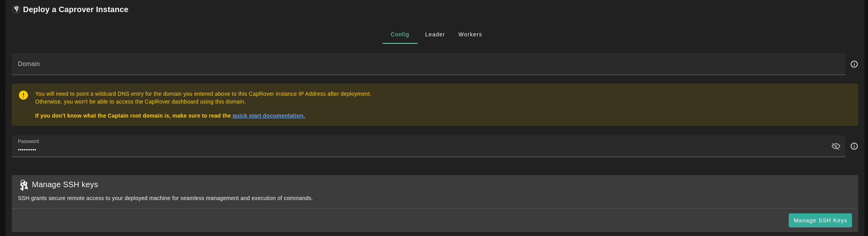868x236 pixels.
Task: Click the SSH keys icon beside heading
Action: click(24, 185)
